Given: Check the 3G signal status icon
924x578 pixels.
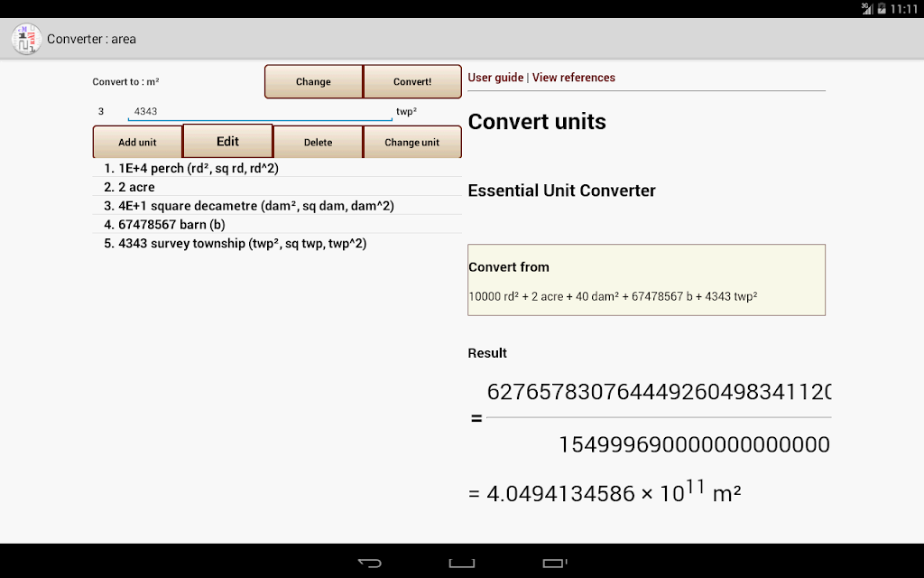Looking at the screenshot, I should coord(867,8).
